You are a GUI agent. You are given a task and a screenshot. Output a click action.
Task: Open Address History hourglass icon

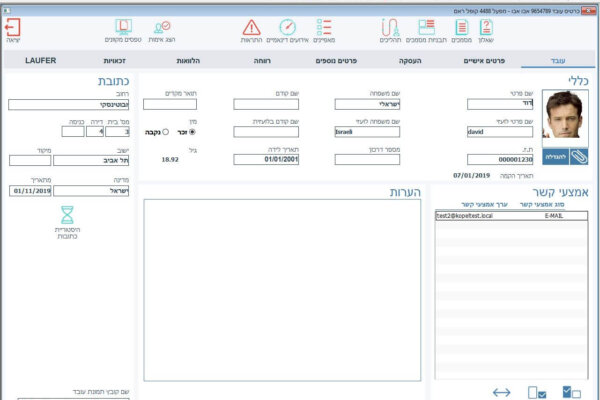67,222
